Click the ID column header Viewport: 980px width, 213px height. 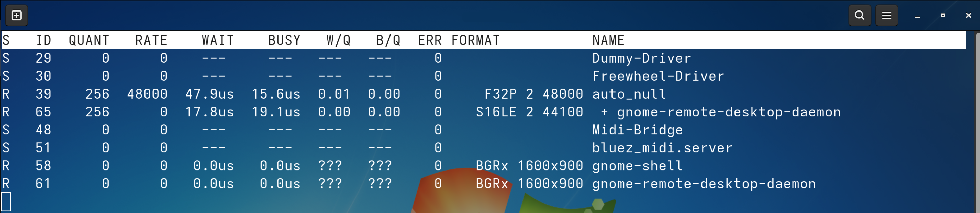[x=43, y=40]
